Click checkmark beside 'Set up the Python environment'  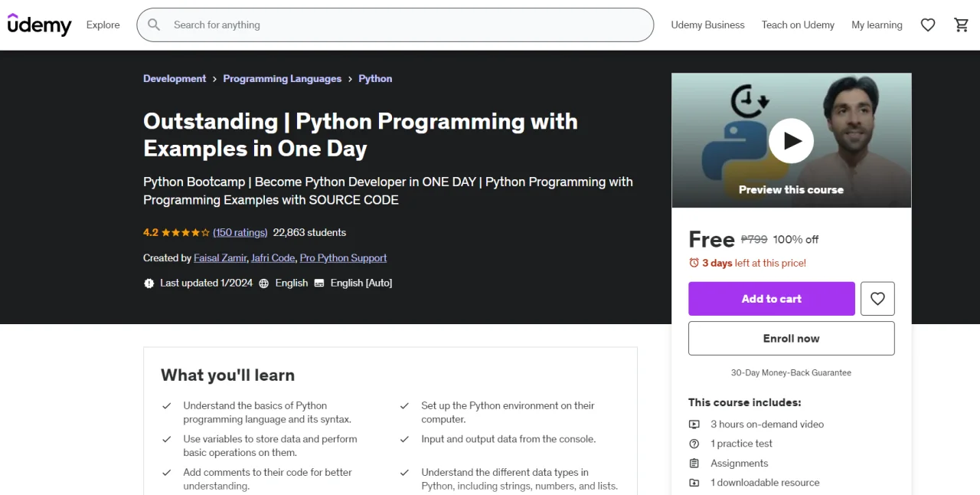click(404, 406)
